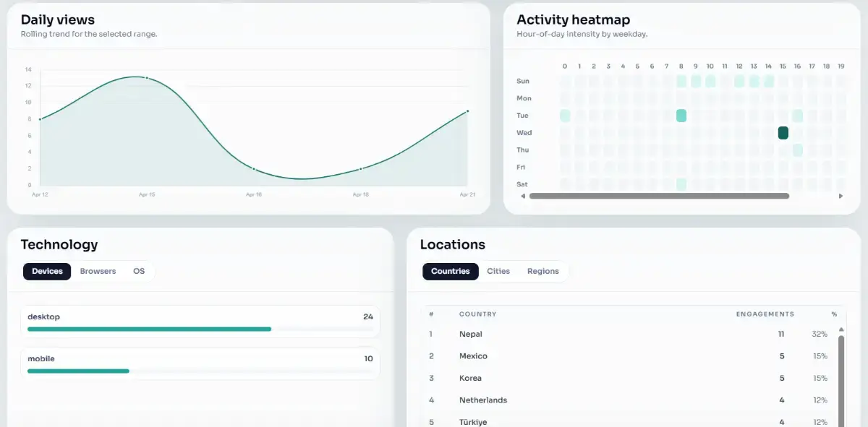Click the Wed row label in heatmap

524,133
